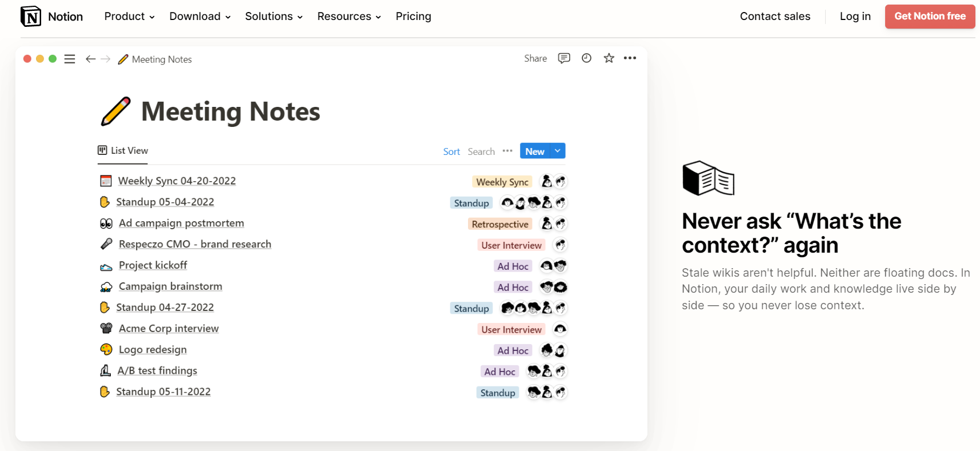
Task: Open page history clock icon
Action: (x=586, y=58)
